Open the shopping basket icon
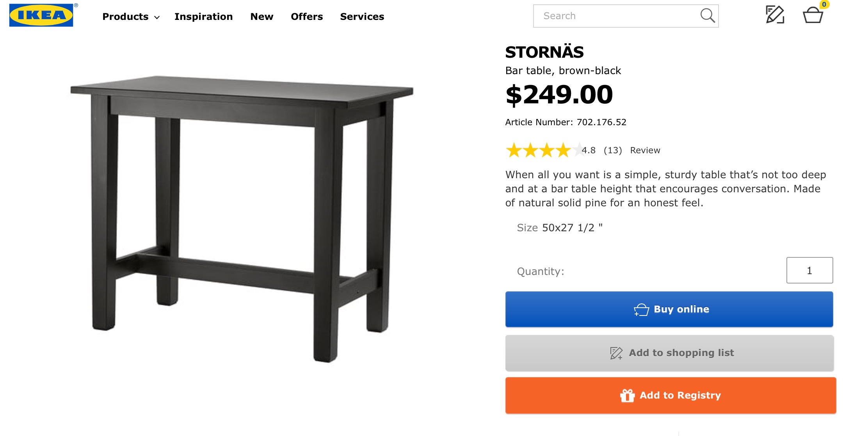 tap(813, 16)
